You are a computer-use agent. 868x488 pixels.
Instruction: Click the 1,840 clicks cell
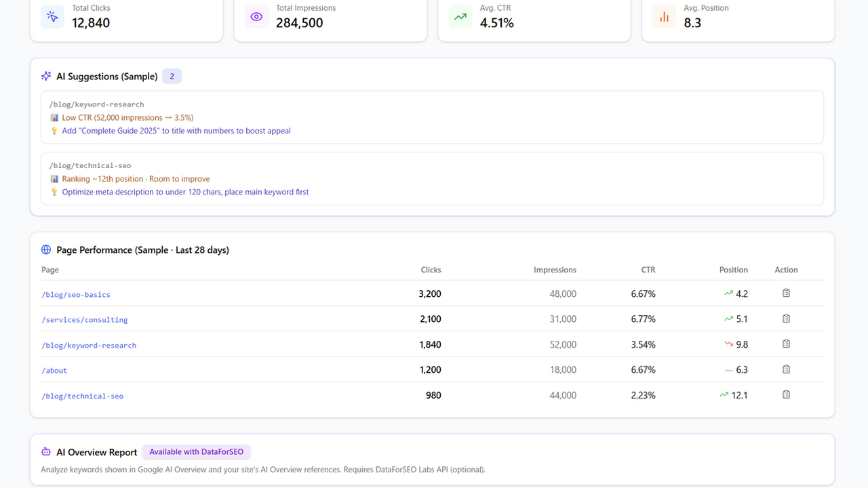coord(430,344)
